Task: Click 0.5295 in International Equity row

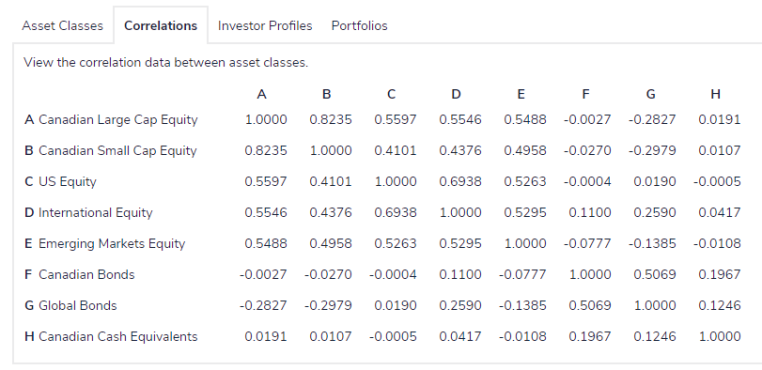Action: click(525, 212)
